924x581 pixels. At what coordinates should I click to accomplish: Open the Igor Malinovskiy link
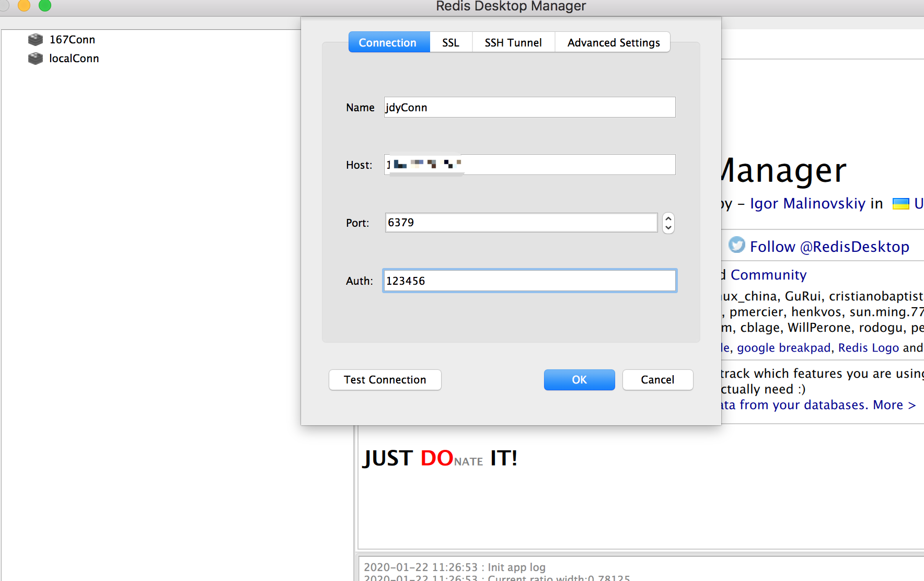click(x=808, y=203)
